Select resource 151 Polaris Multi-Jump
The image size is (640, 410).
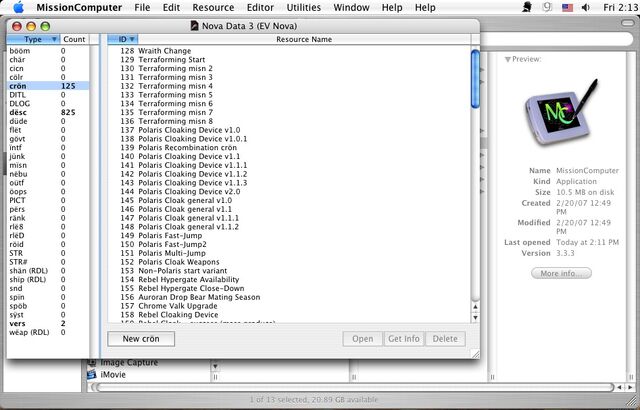tap(289, 253)
